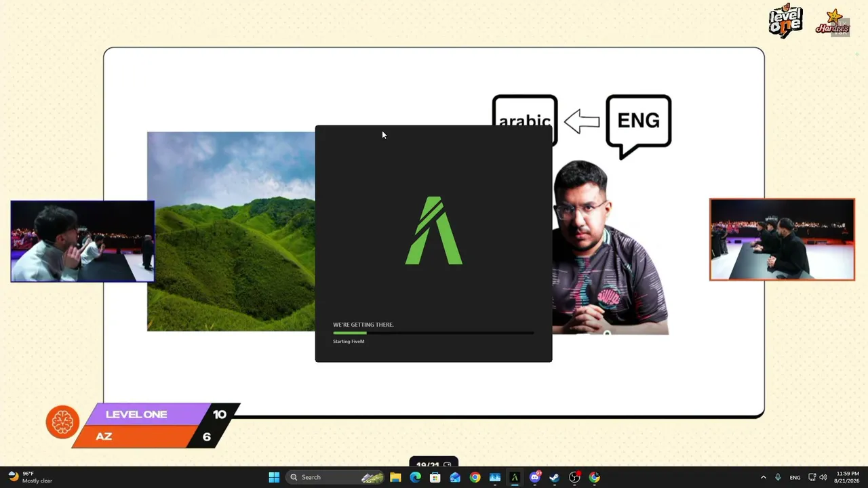Click the FiveM loading progress bar
This screenshot has width=868, height=488.
tap(433, 333)
